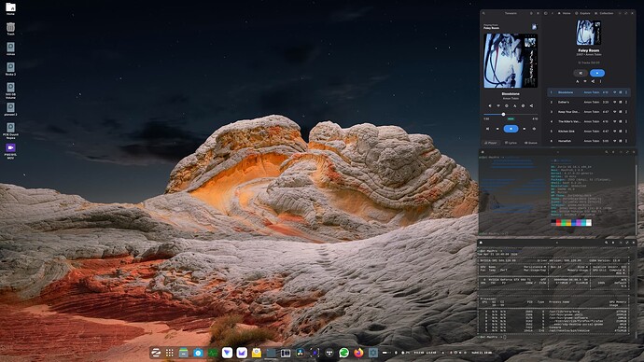Skip to the next track

525,129
